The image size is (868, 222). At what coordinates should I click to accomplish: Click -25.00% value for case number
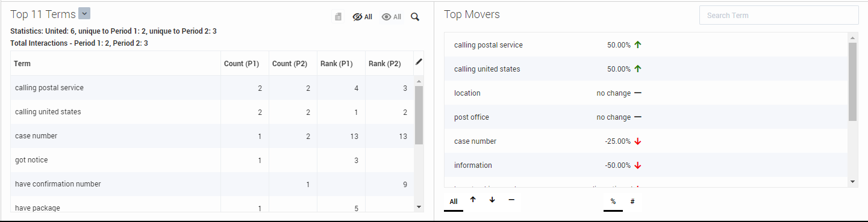pos(617,141)
